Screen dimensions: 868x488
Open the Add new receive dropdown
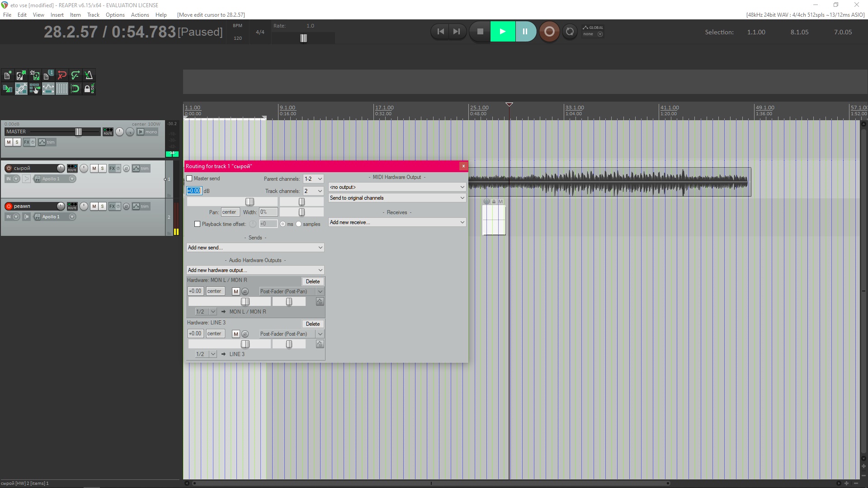pos(397,222)
